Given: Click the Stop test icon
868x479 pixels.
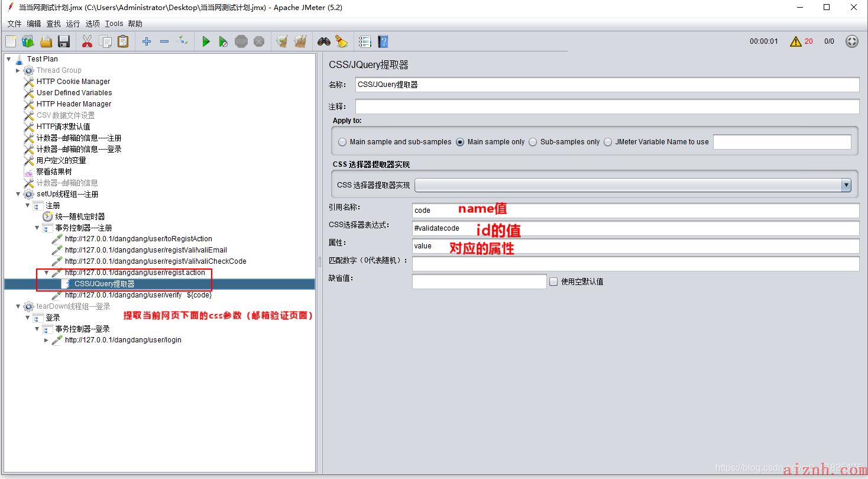Looking at the screenshot, I should [241, 41].
